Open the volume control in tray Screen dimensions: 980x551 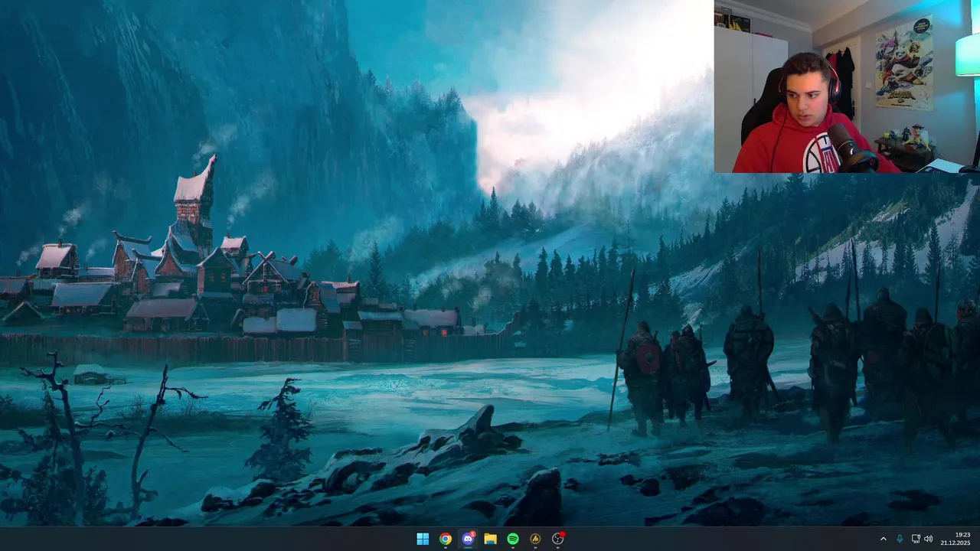929,539
